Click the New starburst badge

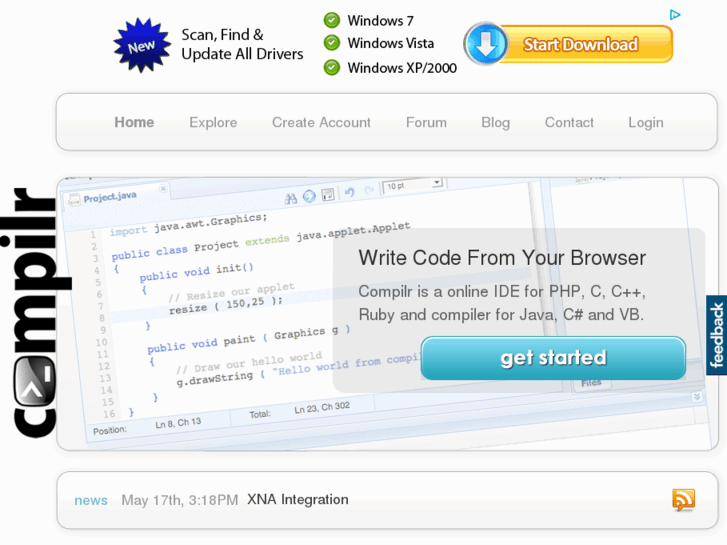point(142,45)
